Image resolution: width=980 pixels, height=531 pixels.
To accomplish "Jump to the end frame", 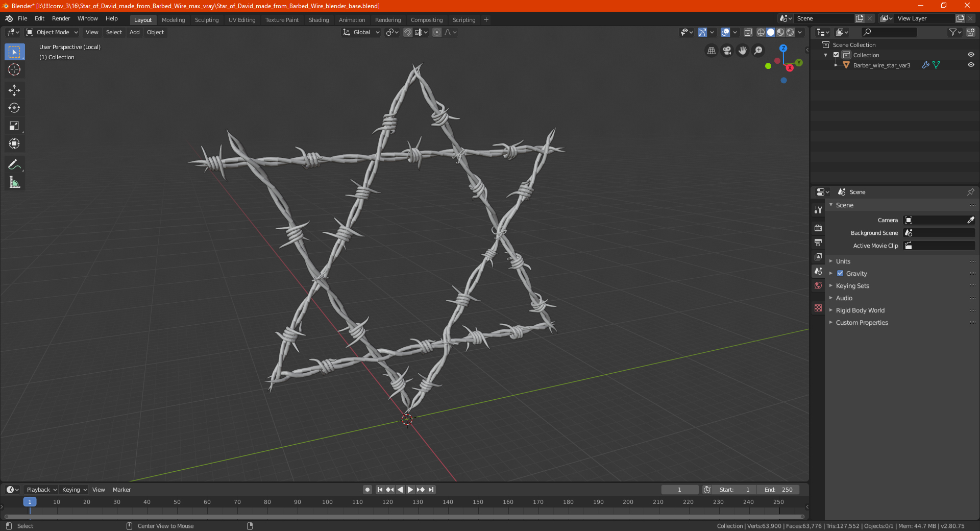I will coord(431,490).
